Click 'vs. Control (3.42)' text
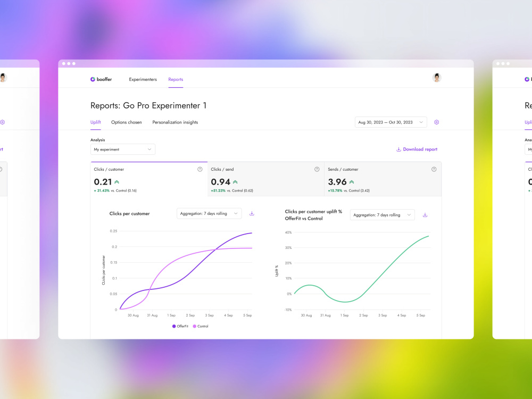 click(356, 190)
